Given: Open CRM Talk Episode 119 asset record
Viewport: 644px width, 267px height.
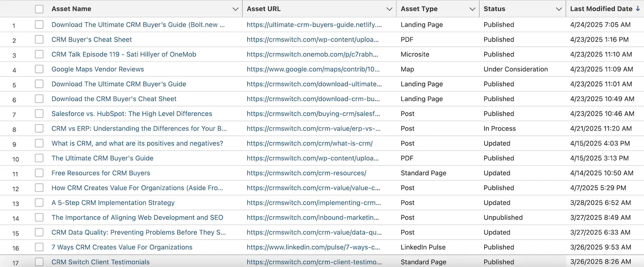Looking at the screenshot, I should tap(124, 55).
